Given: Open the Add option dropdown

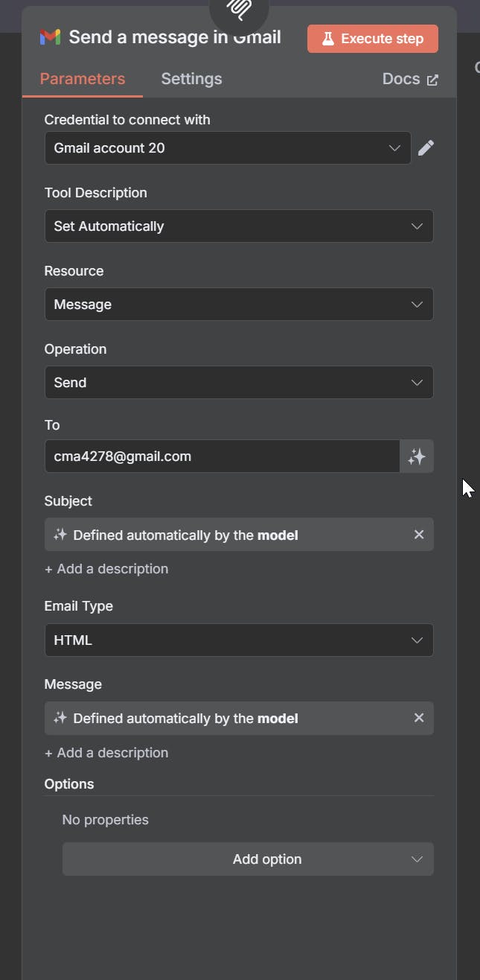Looking at the screenshot, I should 248,859.
